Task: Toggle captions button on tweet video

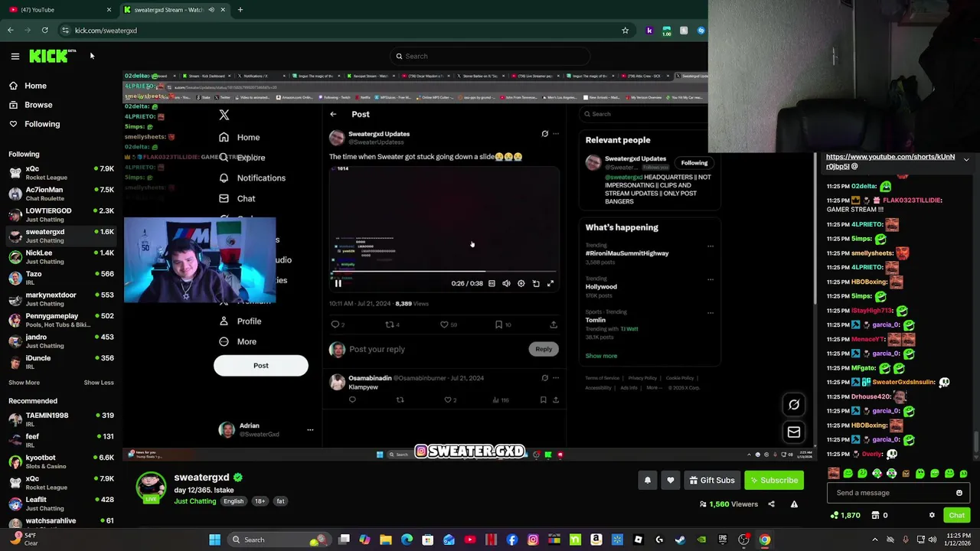Action: point(492,283)
